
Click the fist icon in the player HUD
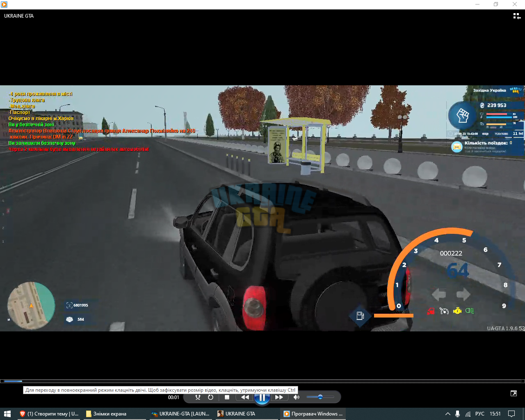pyautogui.click(x=462, y=116)
